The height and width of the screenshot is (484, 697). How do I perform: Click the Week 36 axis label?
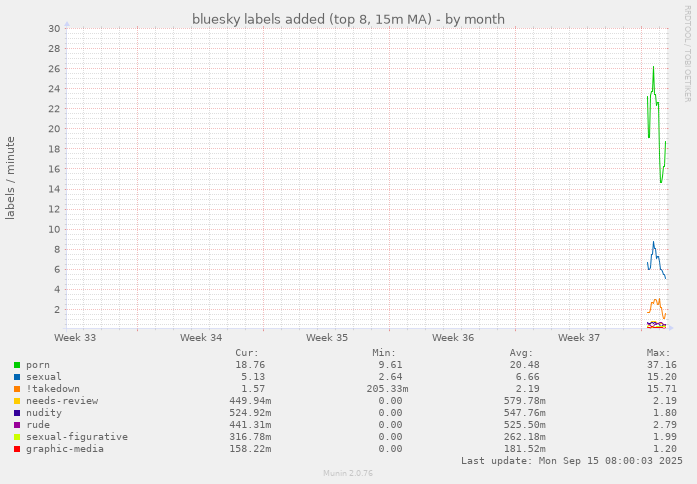coord(453,338)
